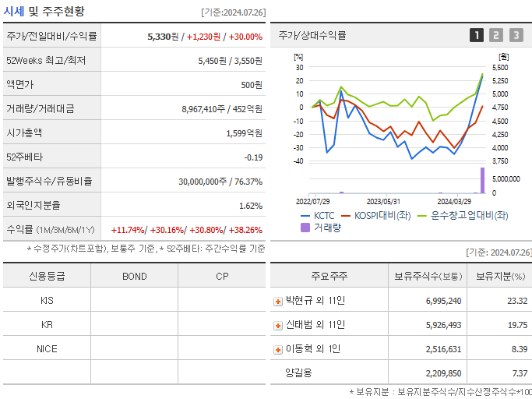Screen dimensions: 532x399
Task: Click the 보유지분(%) column header
Action: (x=500, y=276)
